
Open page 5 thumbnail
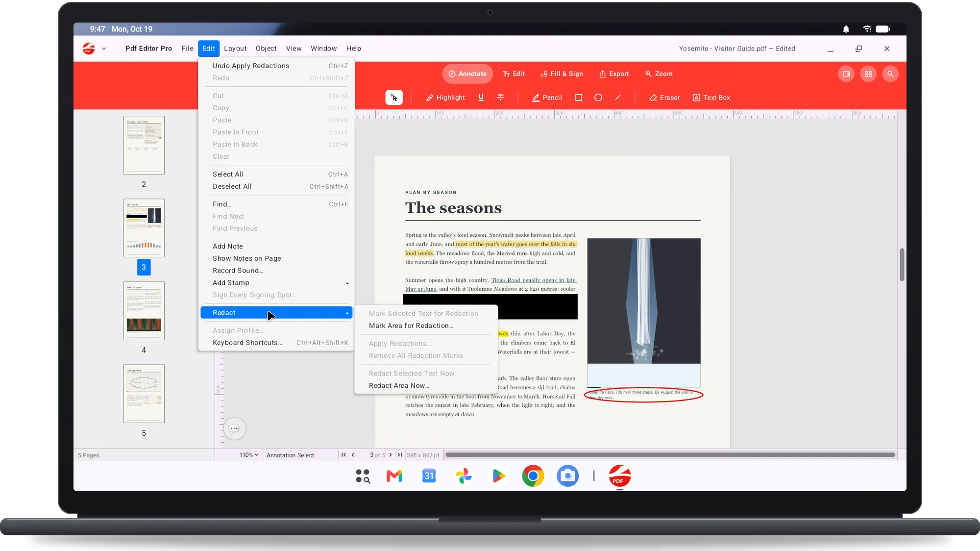[144, 394]
